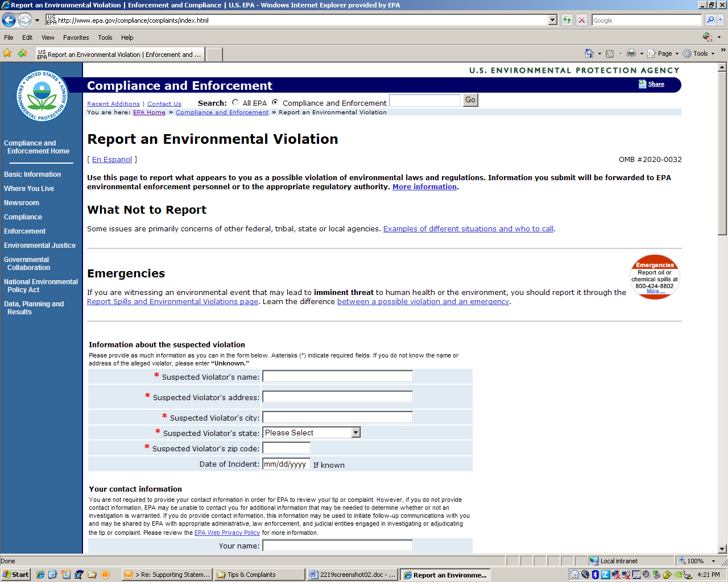Select the Report an Environmental Violation tab
The width and height of the screenshot is (728, 582).
(119, 55)
